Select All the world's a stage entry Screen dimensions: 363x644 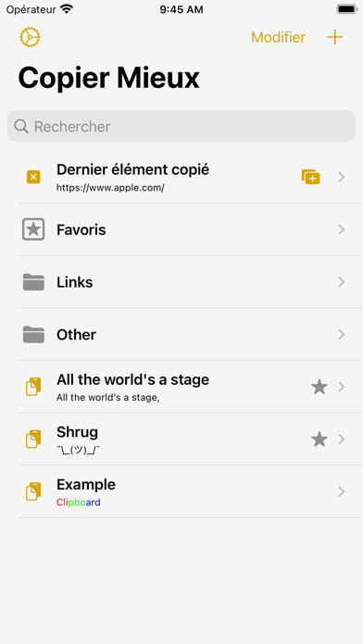click(190, 387)
